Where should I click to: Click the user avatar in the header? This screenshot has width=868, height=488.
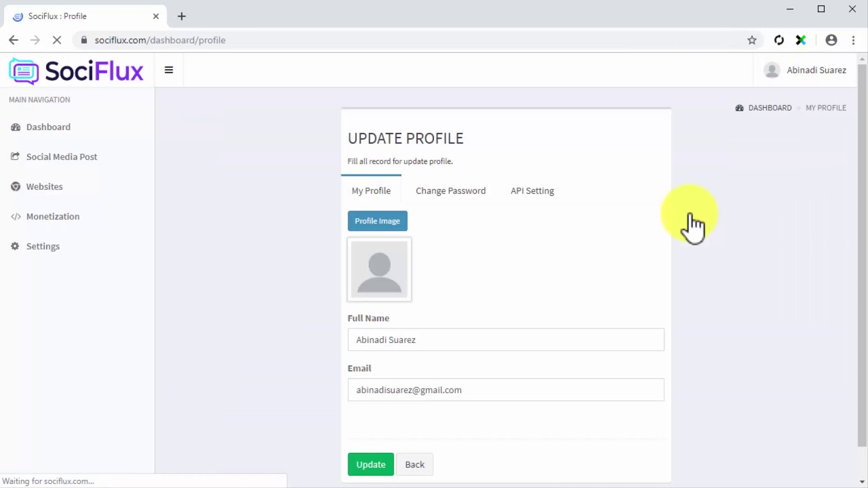(772, 70)
